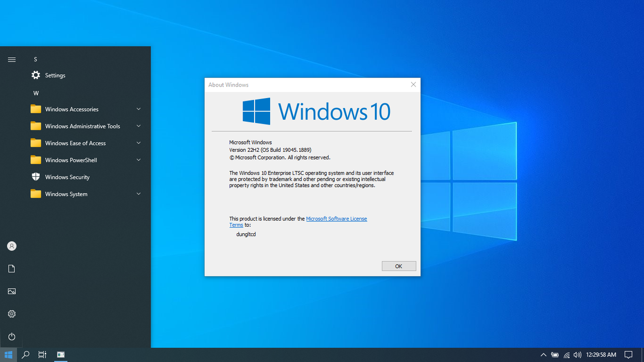The width and height of the screenshot is (644, 362).
Task: Expand Windows Ease of Access chevron
Action: (x=138, y=143)
